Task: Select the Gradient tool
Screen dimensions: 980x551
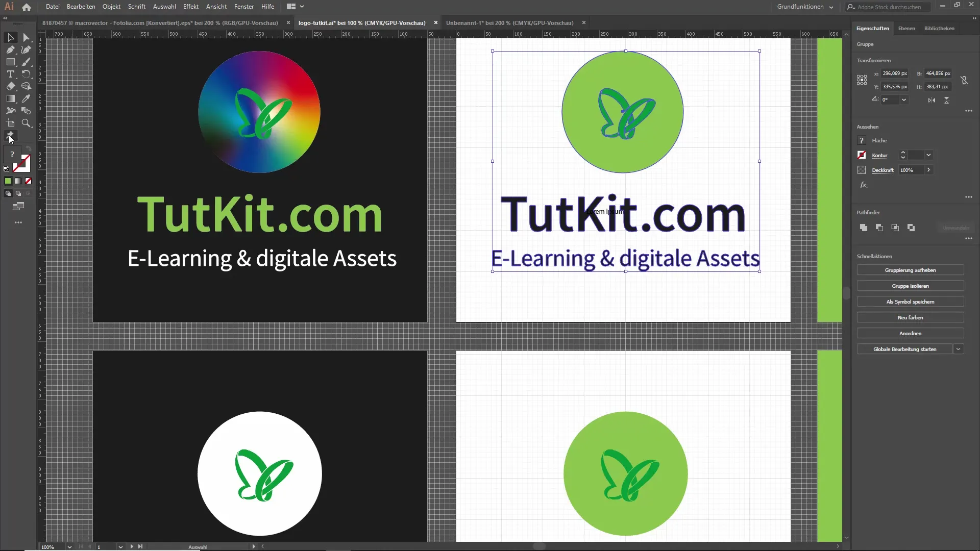Action: [x=10, y=98]
